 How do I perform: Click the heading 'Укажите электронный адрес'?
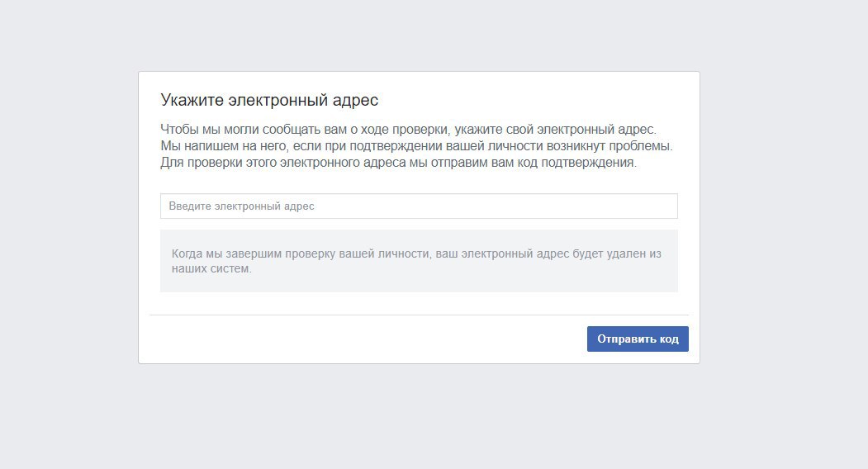(x=269, y=100)
